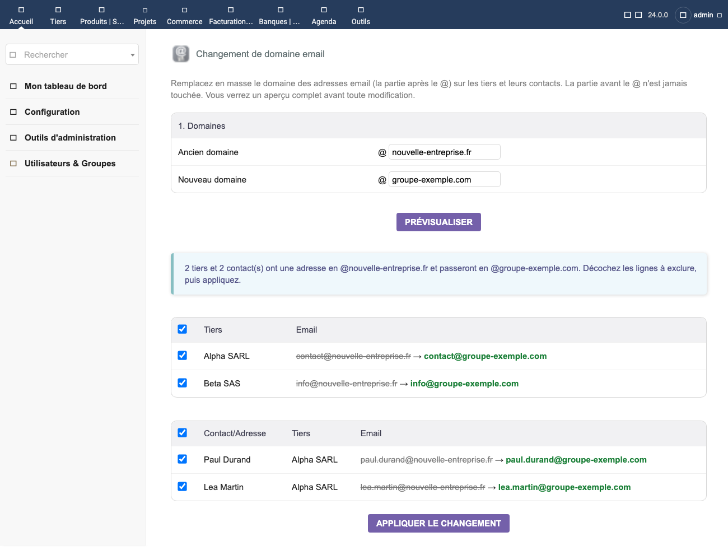Click the Produits icon in the top menu
Screen dimensions: 728x560
tap(102, 10)
